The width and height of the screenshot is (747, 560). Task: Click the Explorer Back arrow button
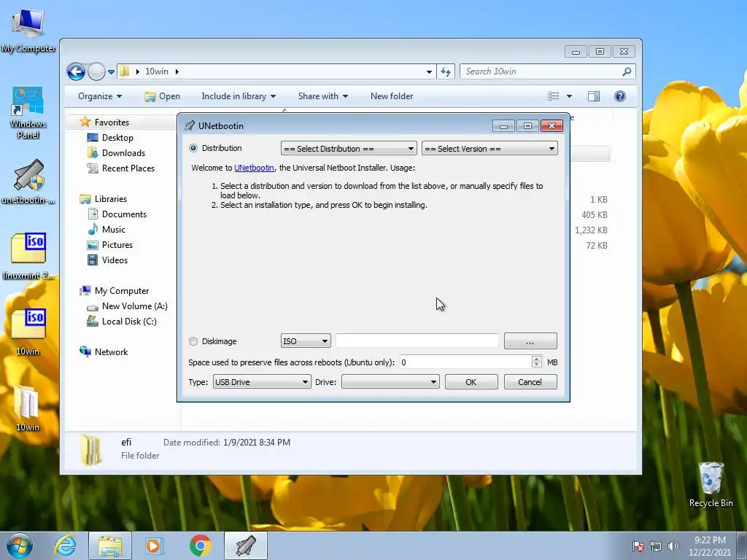76,72
